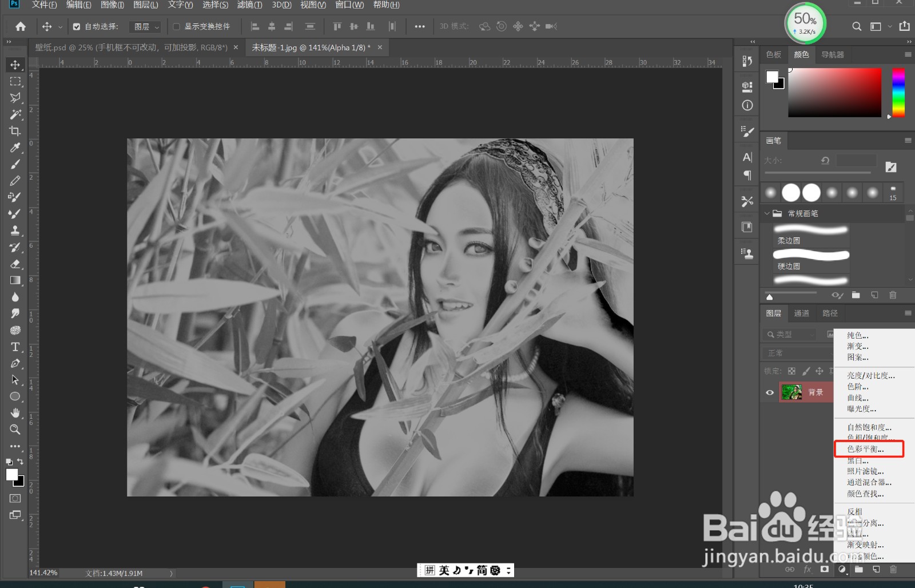The width and height of the screenshot is (915, 588).
Task: Uncheck the 自动选择 checkbox
Action: click(77, 26)
